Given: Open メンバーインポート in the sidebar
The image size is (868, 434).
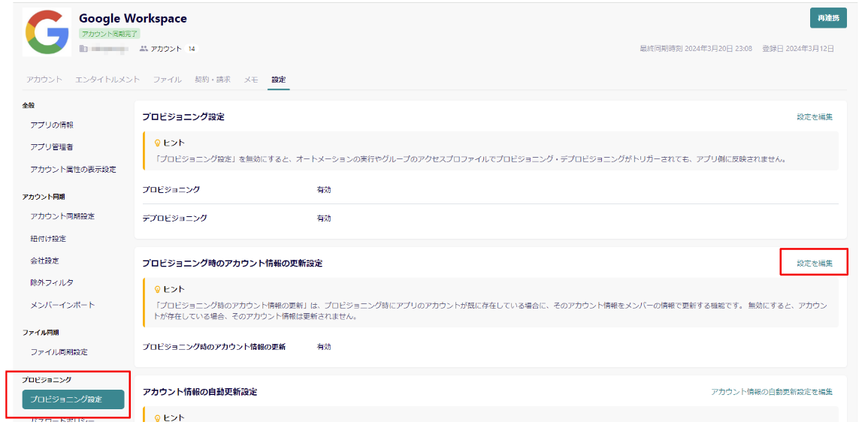Looking at the screenshot, I should pyautogui.click(x=62, y=305).
